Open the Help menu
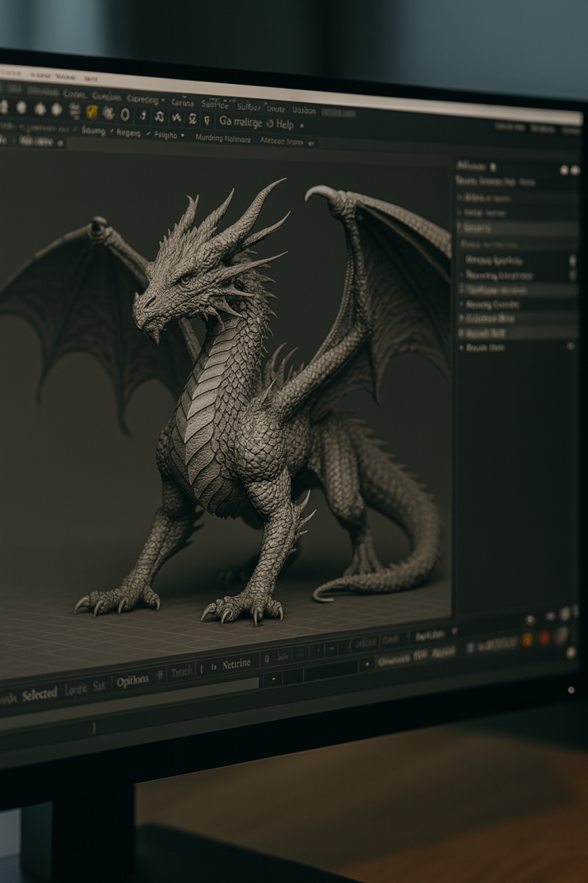Viewport: 588px width, 883px height. (285, 124)
